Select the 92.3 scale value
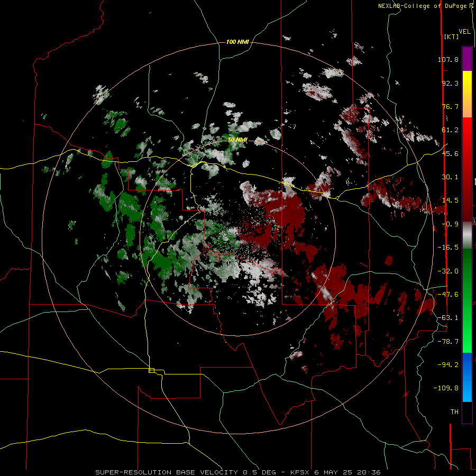The height and width of the screenshot is (476, 476). [x=450, y=83]
